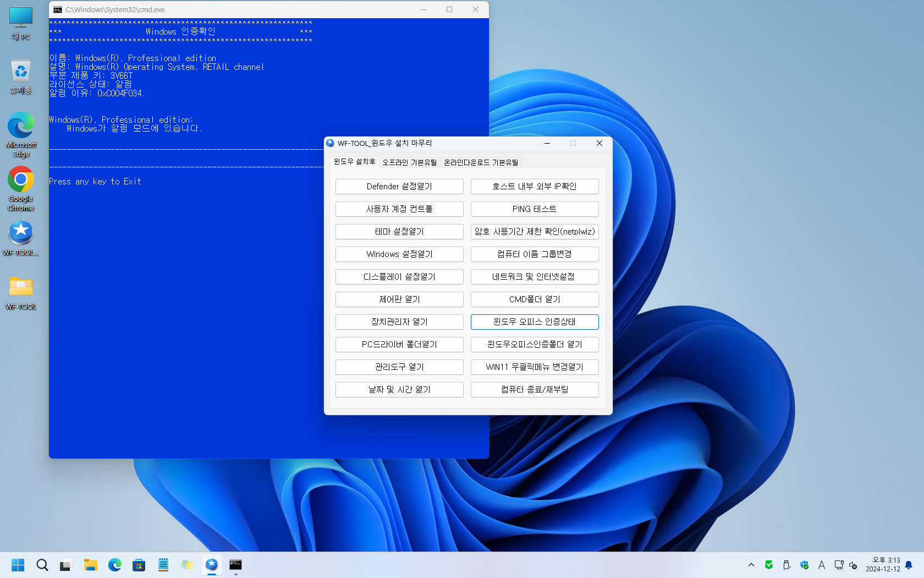Viewport: 924px width, 578px height.
Task: Click the PC드라이버 폴더열기 button
Action: pyautogui.click(x=399, y=345)
